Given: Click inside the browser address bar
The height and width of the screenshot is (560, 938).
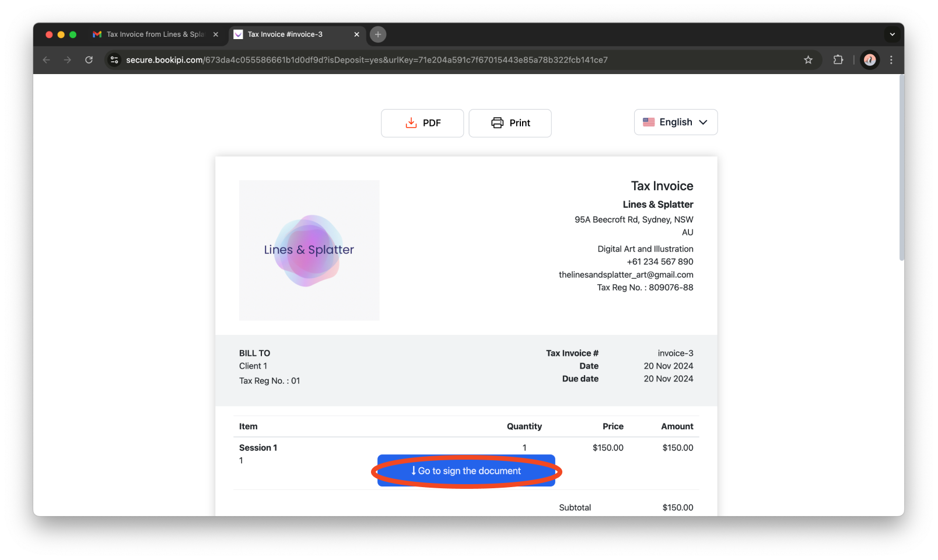Looking at the screenshot, I should click(408, 60).
